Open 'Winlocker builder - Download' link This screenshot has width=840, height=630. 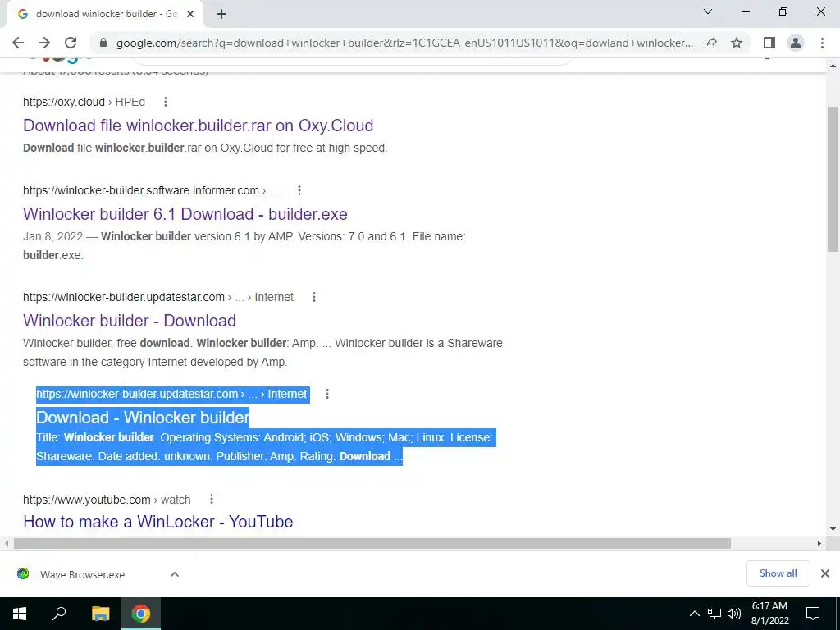130,321
